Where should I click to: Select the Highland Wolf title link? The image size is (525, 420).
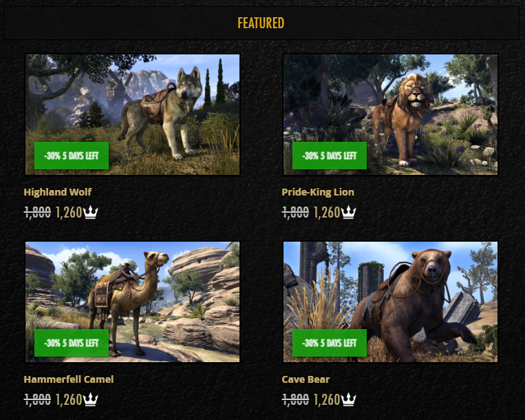(x=58, y=192)
